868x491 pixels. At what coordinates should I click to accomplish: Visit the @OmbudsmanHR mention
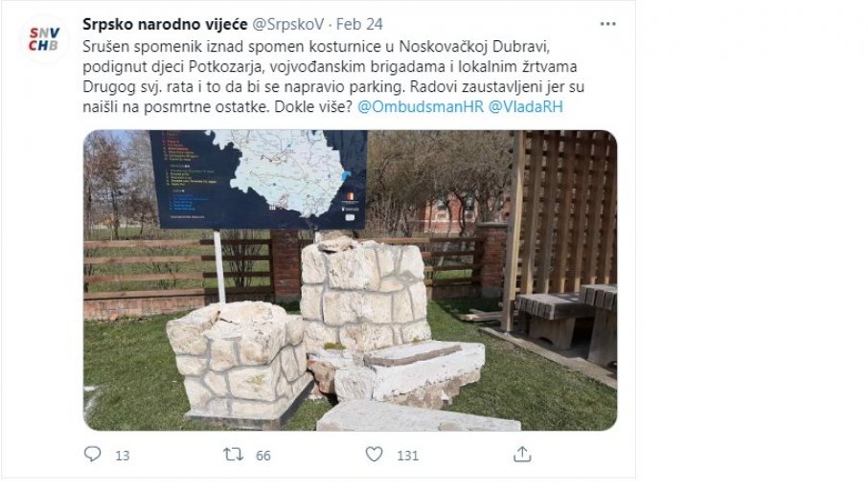(421, 106)
